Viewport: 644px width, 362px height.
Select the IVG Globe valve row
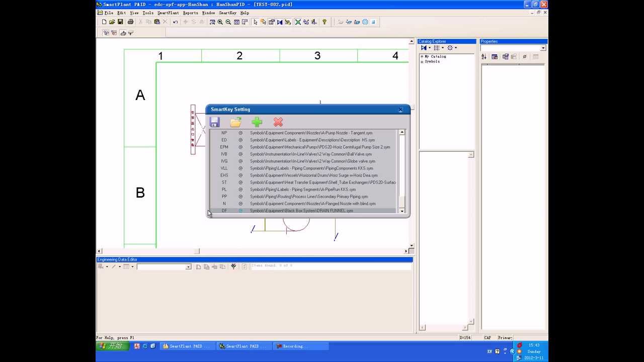pyautogui.click(x=303, y=161)
